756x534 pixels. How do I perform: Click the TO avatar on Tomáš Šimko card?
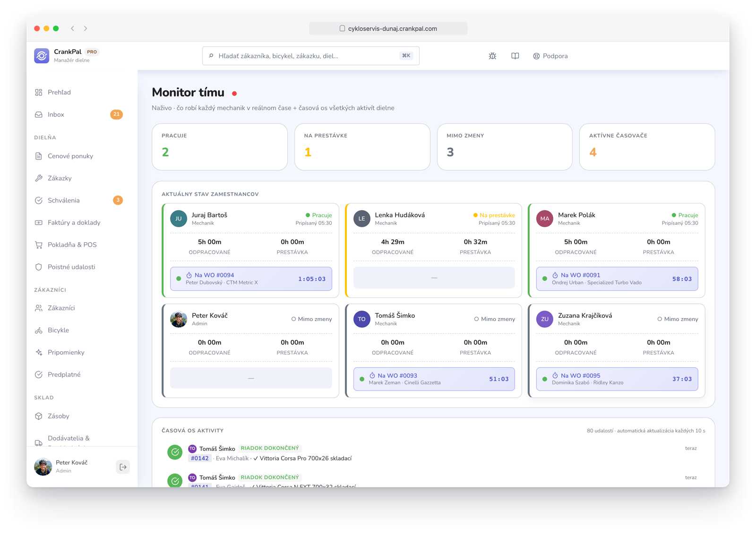click(x=362, y=319)
